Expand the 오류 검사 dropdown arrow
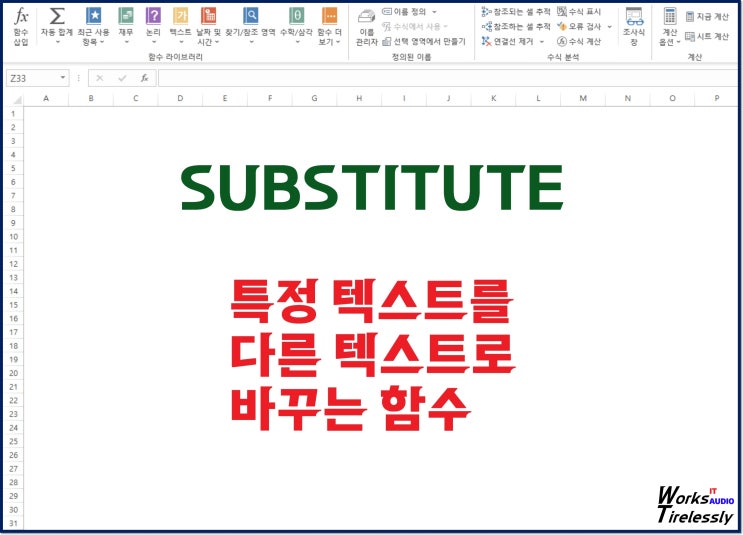This screenshot has width=743, height=535. (x=609, y=27)
